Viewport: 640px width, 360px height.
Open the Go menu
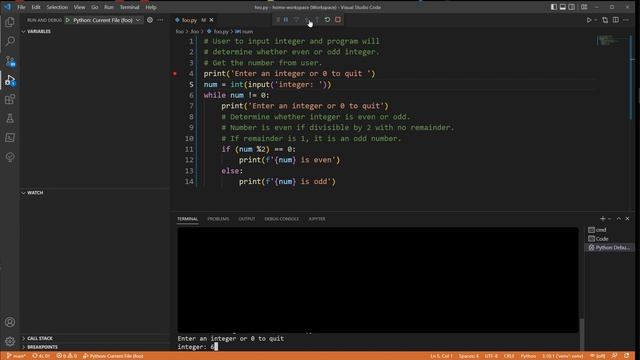[95, 7]
